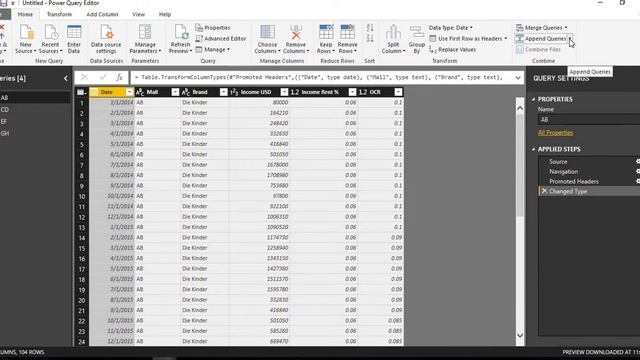This screenshot has width=640, height=360.
Task: Open query Properties
Action: 213,28
